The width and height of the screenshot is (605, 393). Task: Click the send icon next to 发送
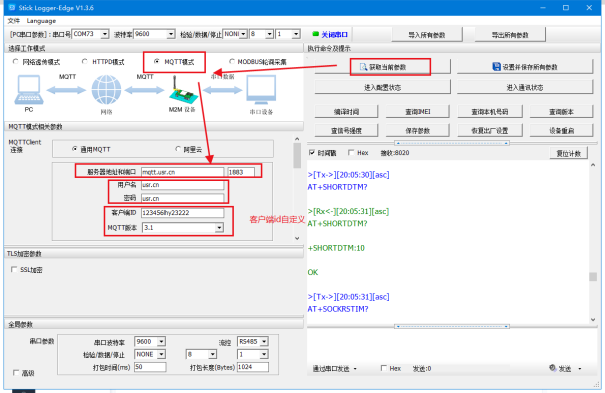point(553,368)
